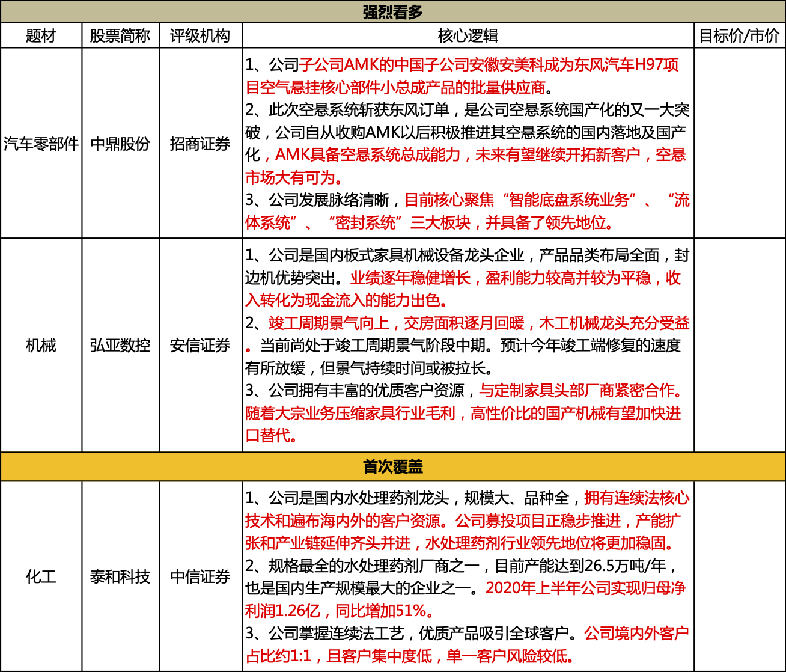
Task: Click the empty target price cell for 泰和科技
Action: [740, 576]
